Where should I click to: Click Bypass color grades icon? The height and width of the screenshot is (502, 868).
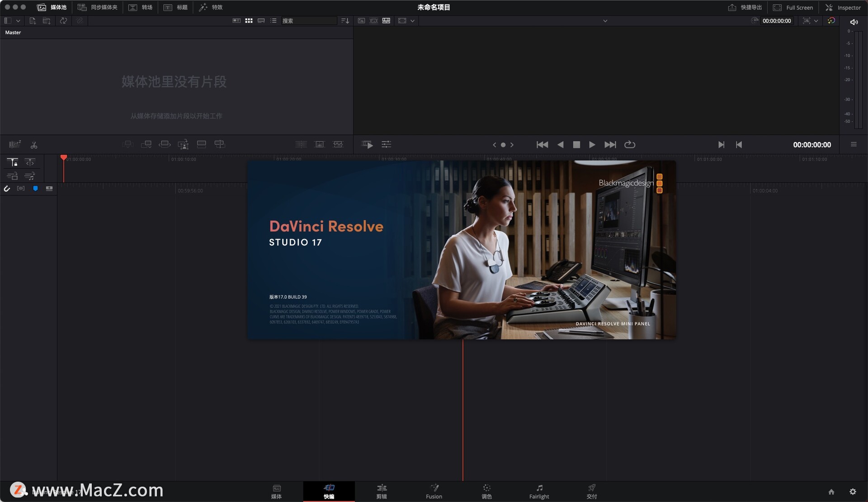[831, 21]
